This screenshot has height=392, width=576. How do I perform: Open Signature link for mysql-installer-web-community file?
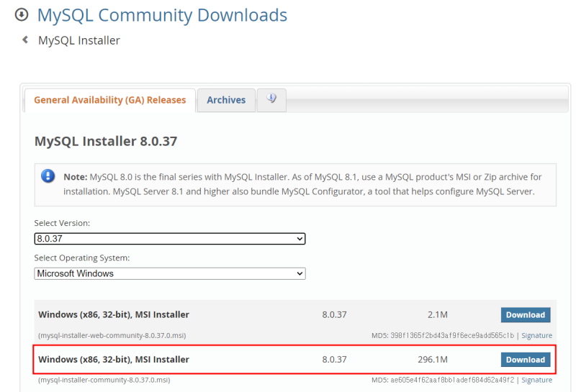coord(536,335)
